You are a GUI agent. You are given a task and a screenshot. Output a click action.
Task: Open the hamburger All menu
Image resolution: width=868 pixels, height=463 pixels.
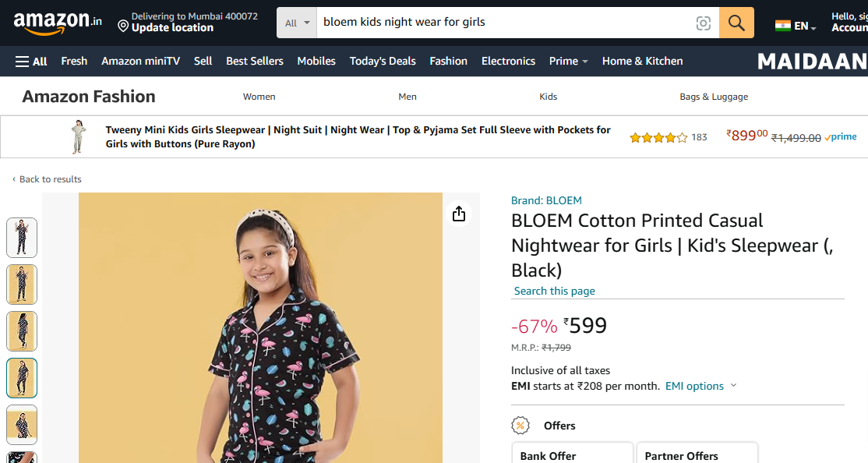31,61
